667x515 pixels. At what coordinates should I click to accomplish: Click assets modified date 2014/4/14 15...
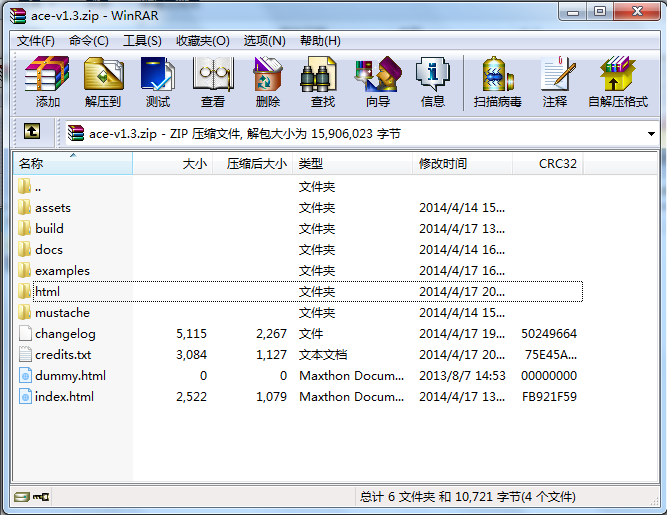(x=462, y=208)
